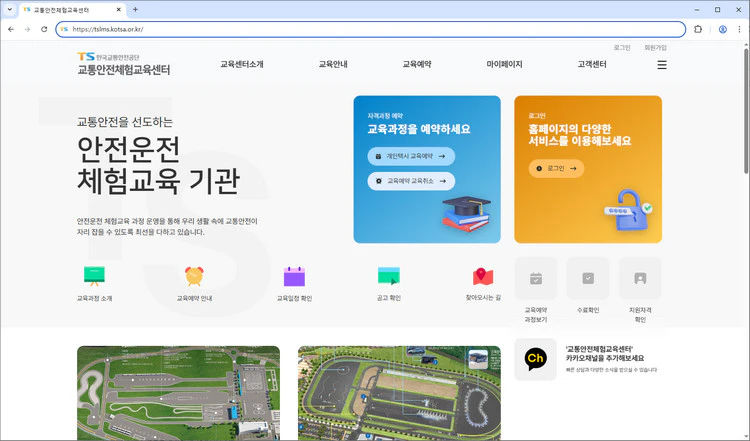The image size is (750, 441).
Task: Click the site info icon in address bar
Action: (x=64, y=29)
